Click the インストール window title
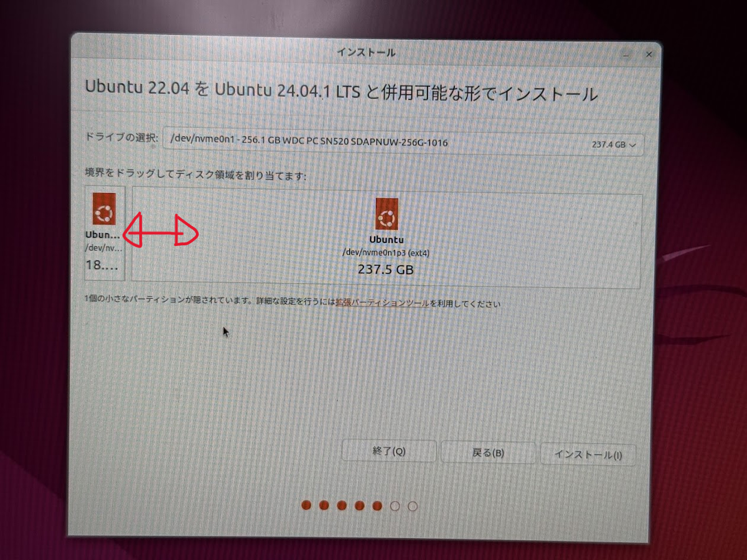This screenshot has height=560, width=747. click(366, 53)
